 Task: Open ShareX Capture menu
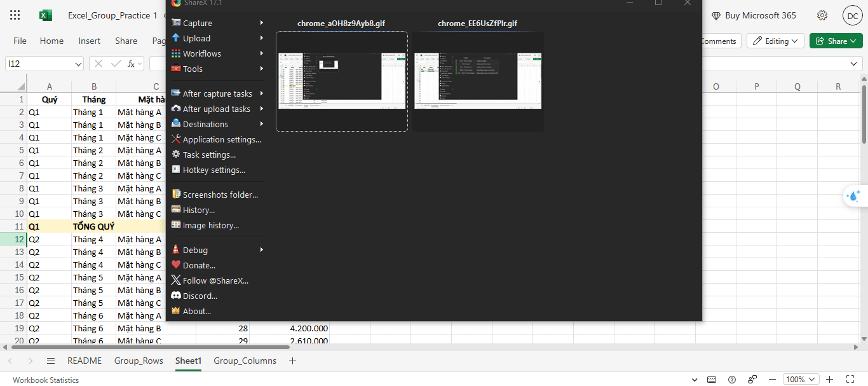click(217, 23)
